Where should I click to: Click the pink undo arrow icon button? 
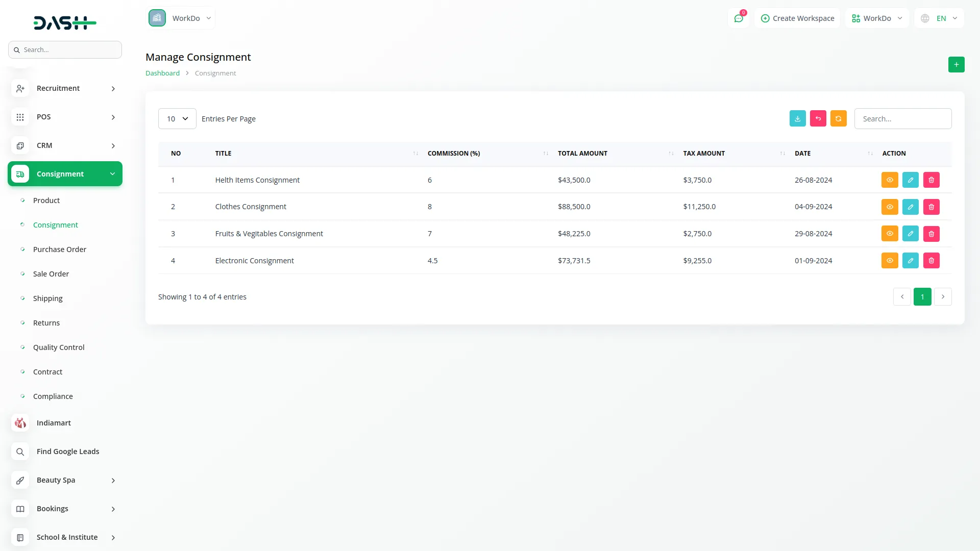818,118
